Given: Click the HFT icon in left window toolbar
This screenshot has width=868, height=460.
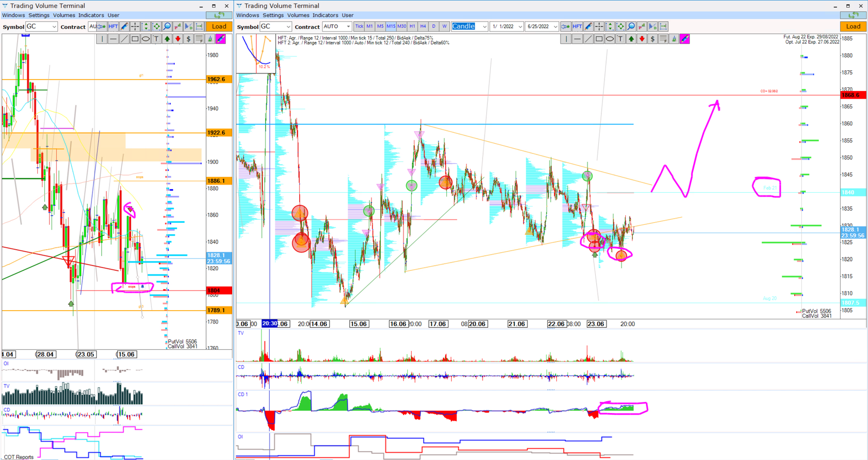Looking at the screenshot, I should [113, 26].
